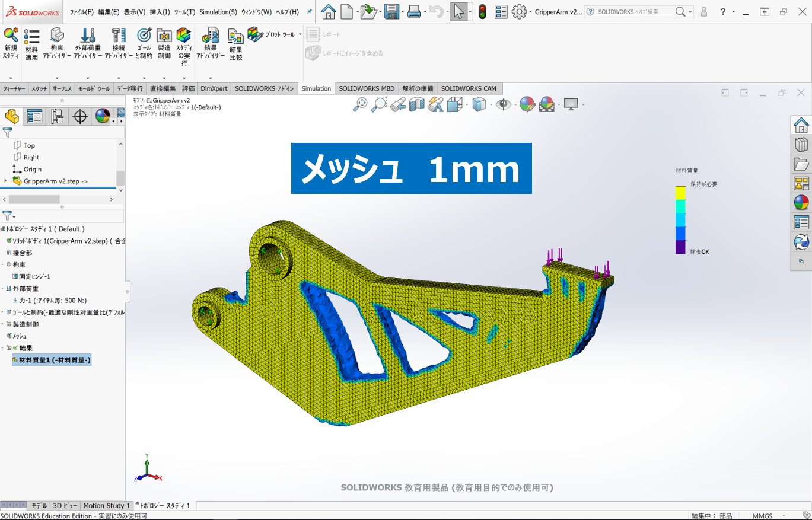The image size is (812, 520).
Task: Click the MMGS unit system in status bar
Action: click(763, 516)
